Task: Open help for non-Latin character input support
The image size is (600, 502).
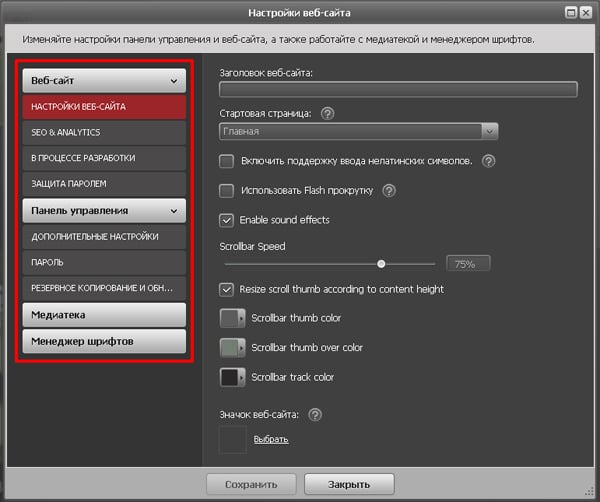Action: tap(489, 161)
